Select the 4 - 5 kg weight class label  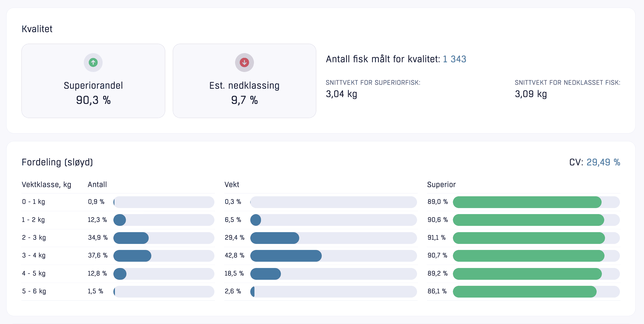[34, 273]
